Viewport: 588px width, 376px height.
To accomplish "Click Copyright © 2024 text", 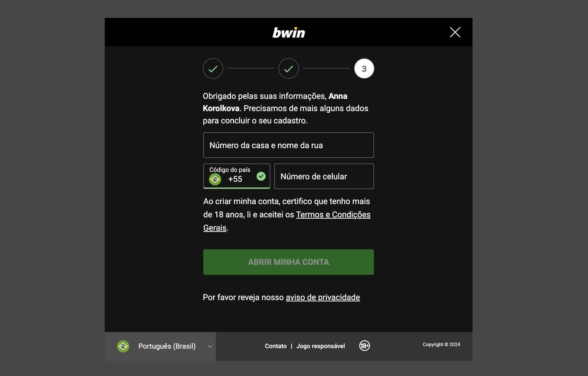I will point(441,344).
